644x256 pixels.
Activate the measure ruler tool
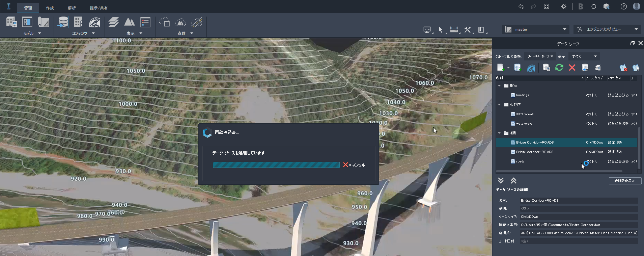[454, 30]
